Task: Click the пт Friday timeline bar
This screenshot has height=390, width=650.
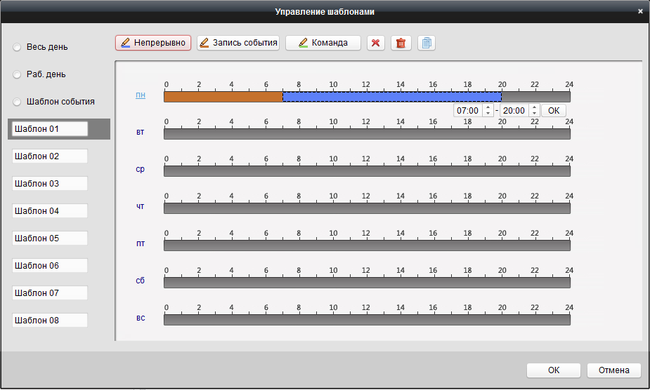Action: coord(367,245)
